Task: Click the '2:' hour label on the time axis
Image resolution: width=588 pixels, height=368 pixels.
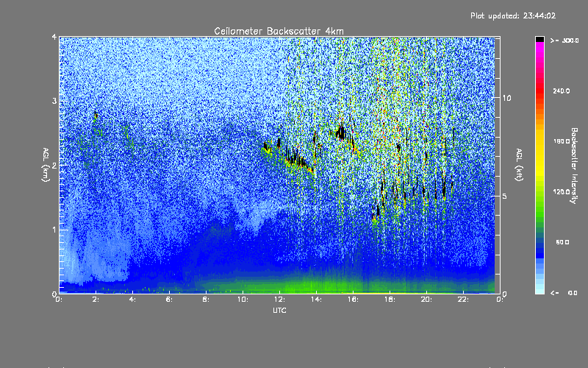Action: [96, 300]
